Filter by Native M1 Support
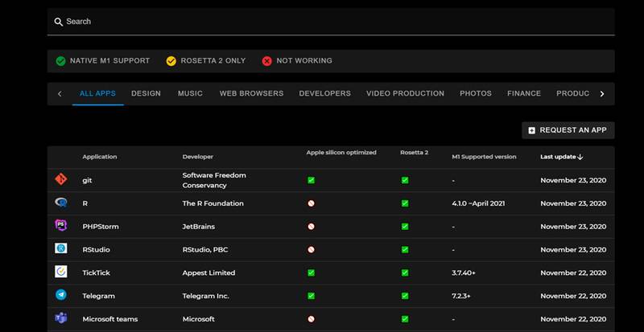This screenshot has width=644, height=332. [103, 61]
